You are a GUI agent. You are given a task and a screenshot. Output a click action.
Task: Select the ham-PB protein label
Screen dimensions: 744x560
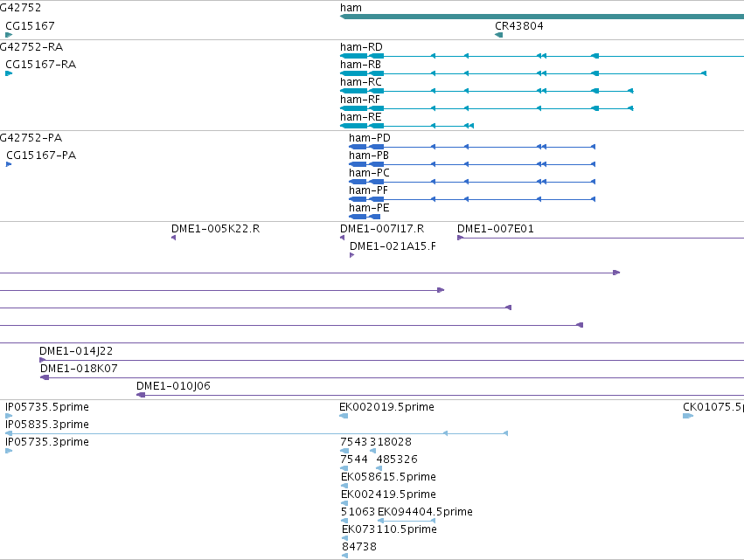coord(369,156)
